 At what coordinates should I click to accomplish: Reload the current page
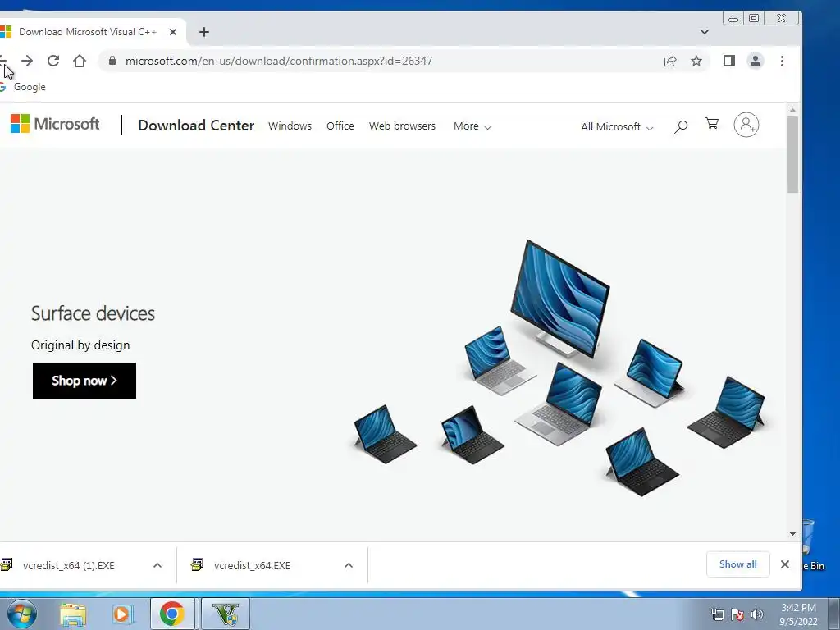(x=53, y=61)
